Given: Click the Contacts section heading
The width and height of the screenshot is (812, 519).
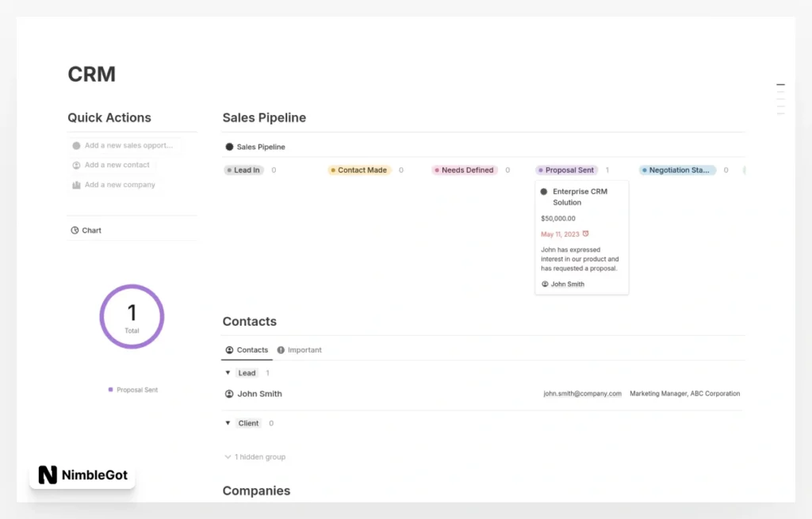Looking at the screenshot, I should [x=250, y=322].
